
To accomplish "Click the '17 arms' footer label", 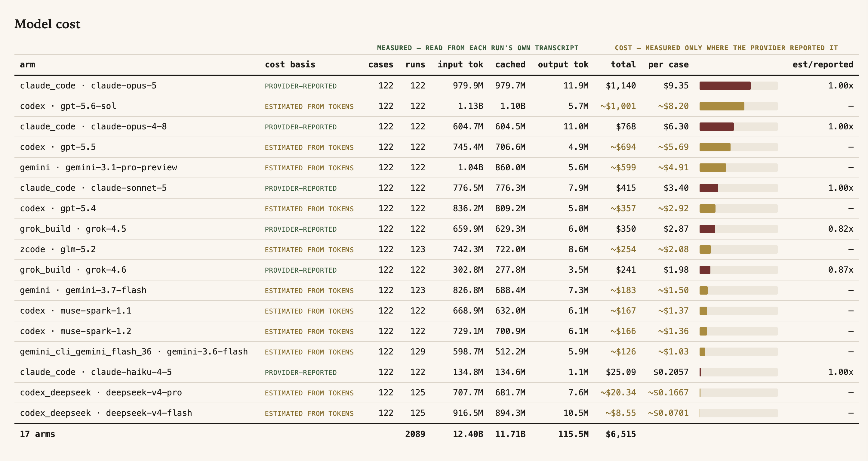I will 37,434.
